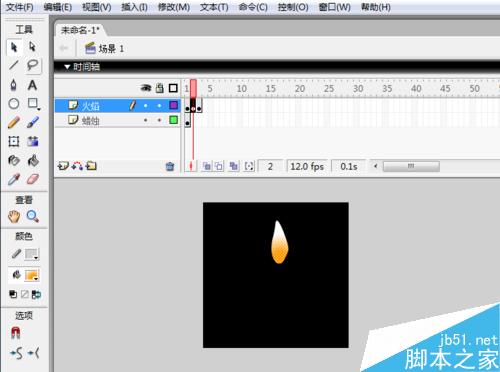Toggle lock dot of 火焰 layer

pos(160,106)
